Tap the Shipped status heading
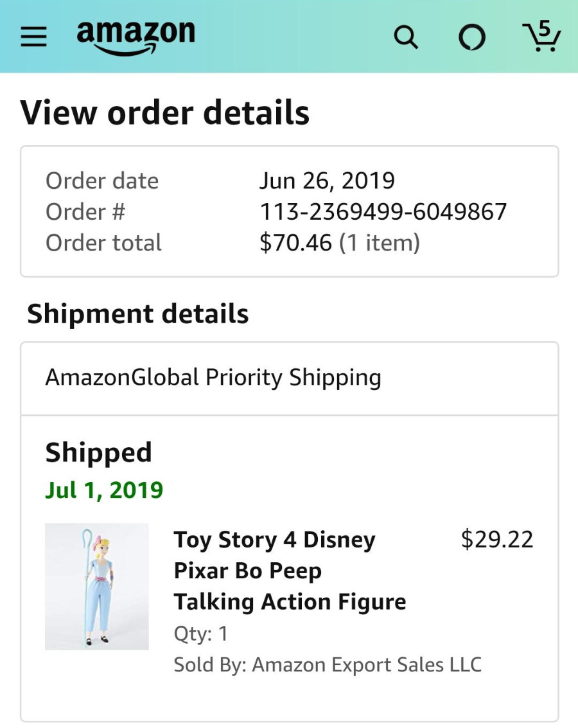The width and height of the screenshot is (578, 728). pyautogui.click(x=98, y=452)
